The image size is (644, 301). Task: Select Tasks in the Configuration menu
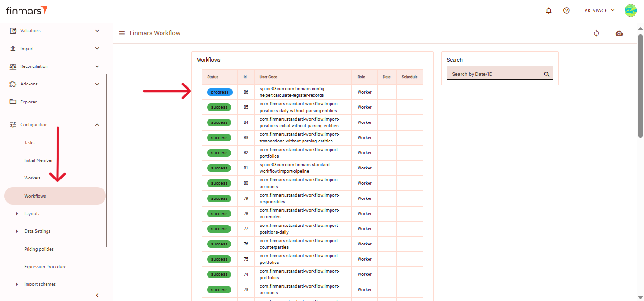point(29,143)
